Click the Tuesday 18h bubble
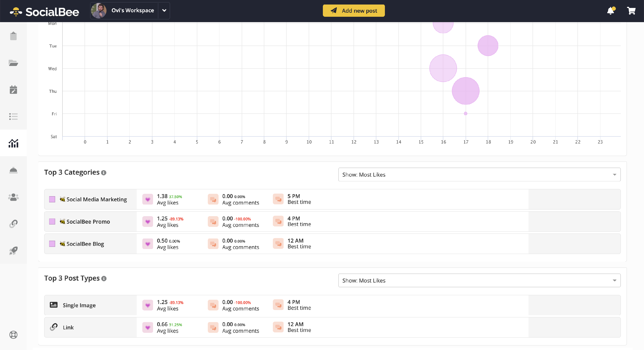This screenshot has width=644, height=350. pyautogui.click(x=488, y=46)
